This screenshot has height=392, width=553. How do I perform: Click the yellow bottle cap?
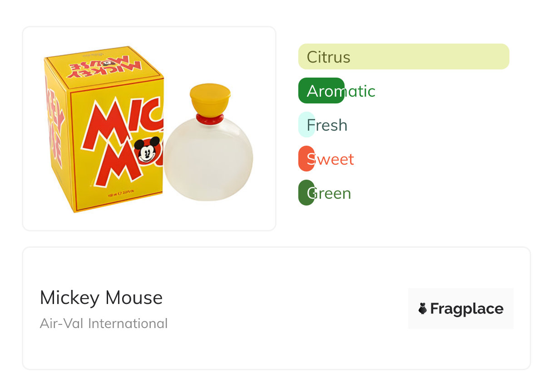210,98
